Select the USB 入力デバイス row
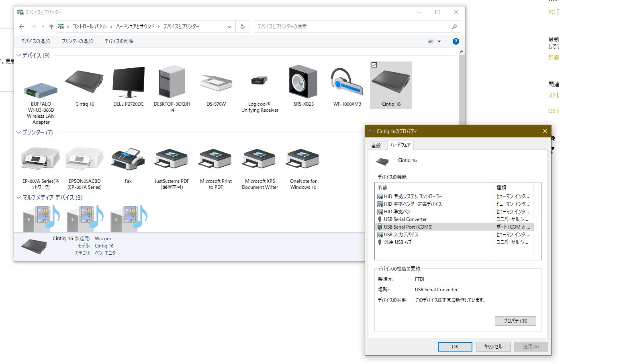 coord(454,235)
